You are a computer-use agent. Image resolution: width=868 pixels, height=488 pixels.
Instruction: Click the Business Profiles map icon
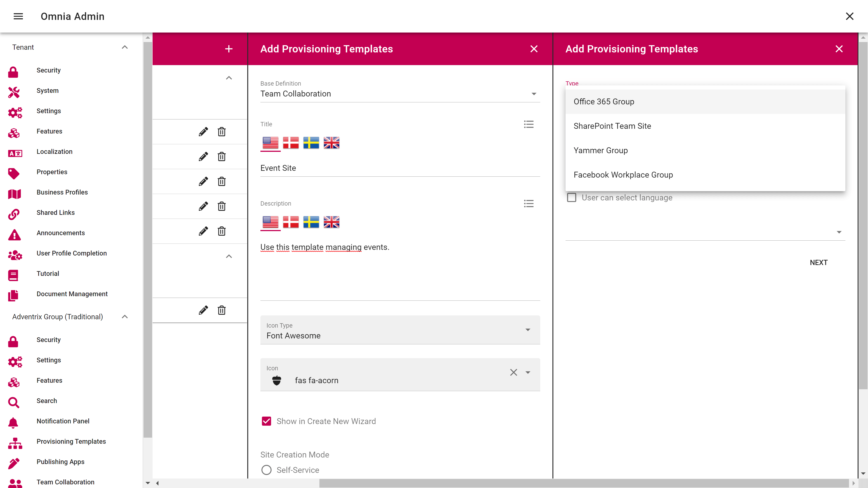[14, 194]
